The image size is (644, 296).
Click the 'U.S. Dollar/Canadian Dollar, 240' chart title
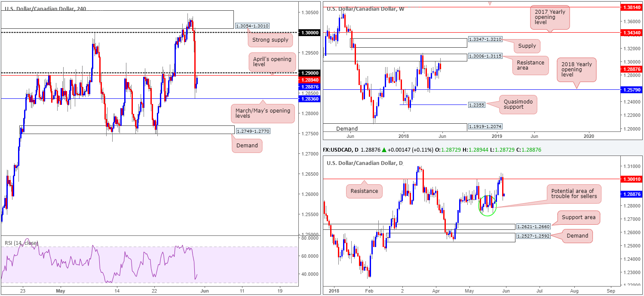click(x=45, y=8)
